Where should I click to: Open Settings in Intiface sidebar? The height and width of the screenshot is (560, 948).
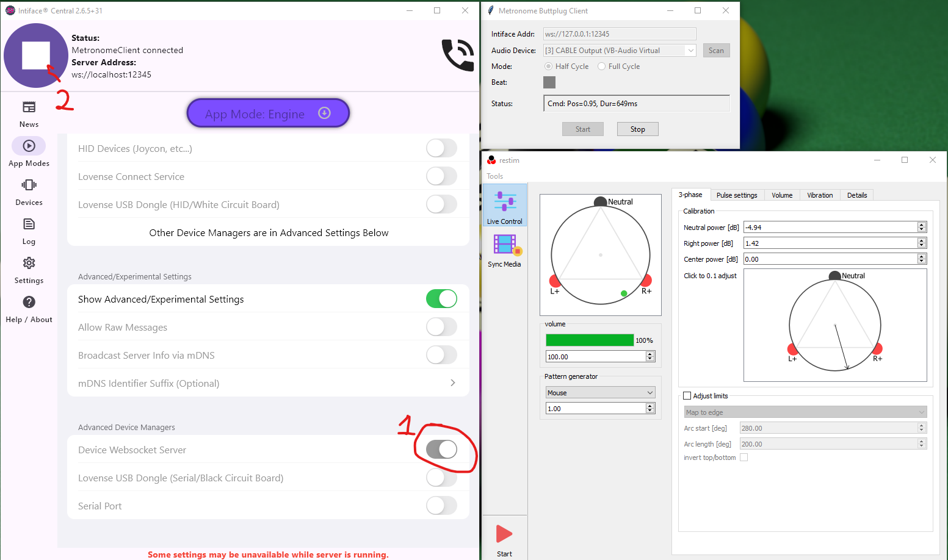point(29,270)
